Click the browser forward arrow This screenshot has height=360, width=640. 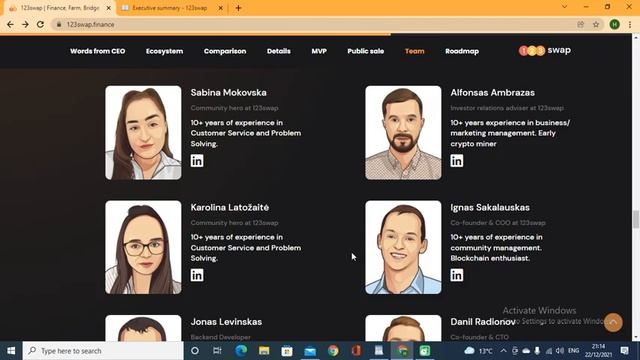[x=25, y=24]
